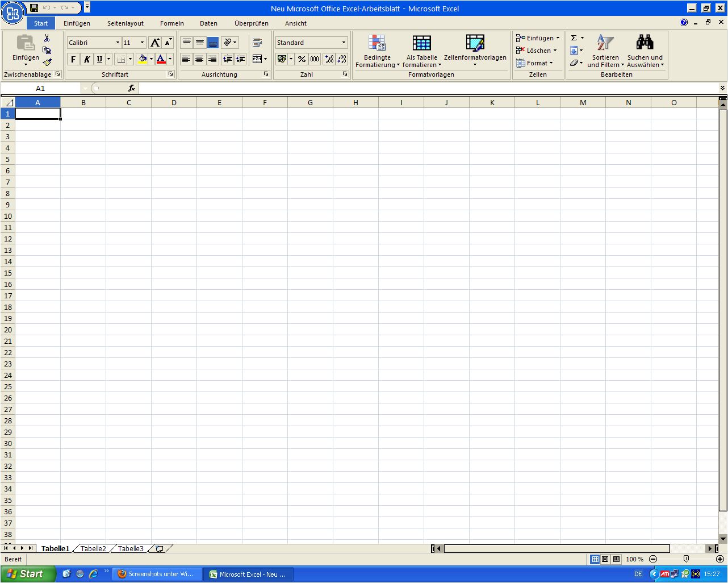The image size is (728, 583).
Task: Switch to sheet Tabelle2
Action: point(93,549)
